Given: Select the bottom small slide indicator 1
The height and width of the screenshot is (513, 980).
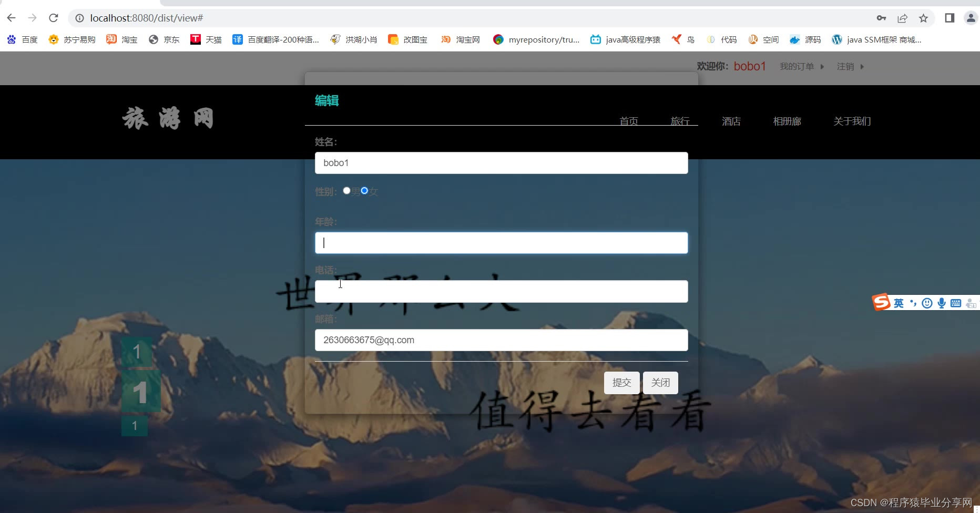Looking at the screenshot, I should coord(135,426).
